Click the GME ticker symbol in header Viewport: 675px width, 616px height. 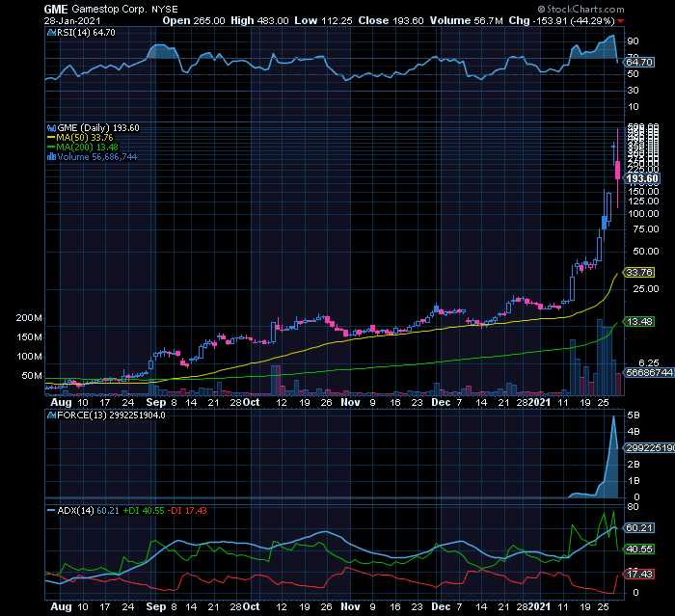click(x=56, y=9)
